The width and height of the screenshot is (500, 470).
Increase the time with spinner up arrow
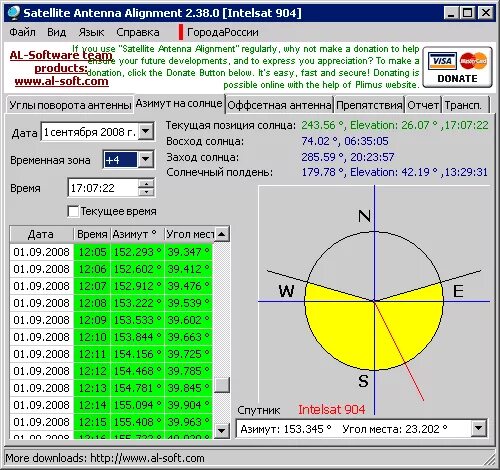coord(146,183)
